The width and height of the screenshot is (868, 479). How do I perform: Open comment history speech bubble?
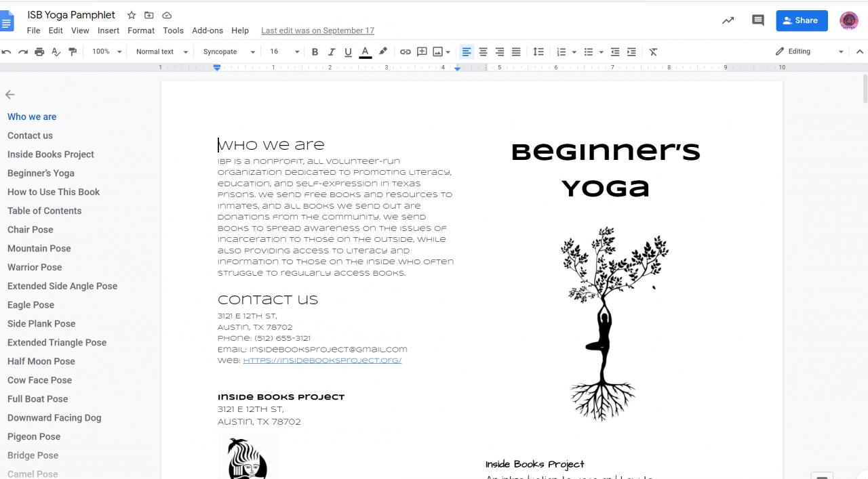pyautogui.click(x=758, y=20)
